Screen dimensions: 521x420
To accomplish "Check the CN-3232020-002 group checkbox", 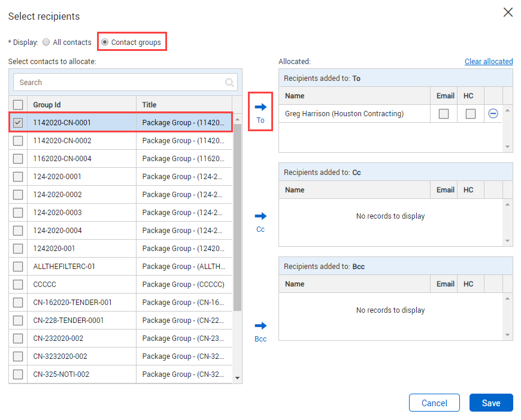I will tap(18, 356).
